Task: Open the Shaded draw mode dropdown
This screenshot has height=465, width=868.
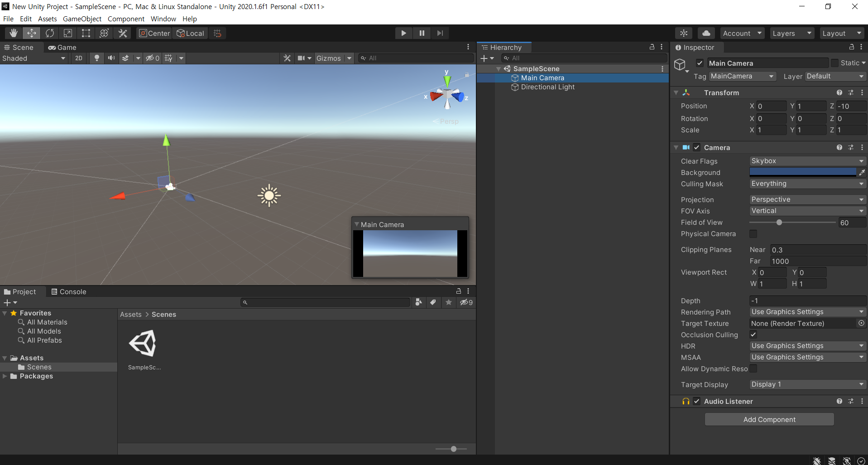Action: [x=34, y=58]
